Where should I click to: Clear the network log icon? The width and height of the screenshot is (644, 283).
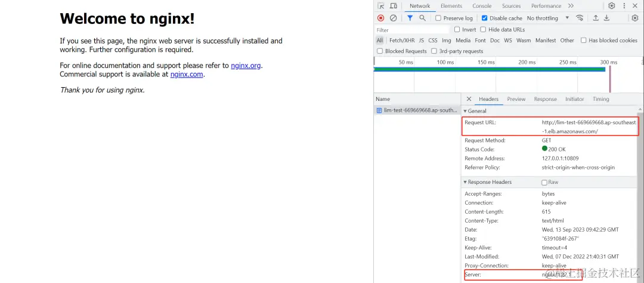[x=393, y=18]
